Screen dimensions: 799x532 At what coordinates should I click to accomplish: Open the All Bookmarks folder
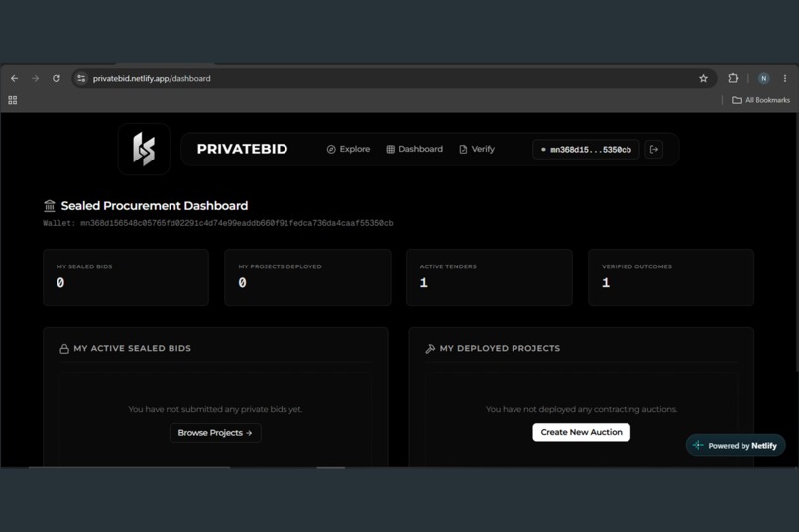point(760,100)
